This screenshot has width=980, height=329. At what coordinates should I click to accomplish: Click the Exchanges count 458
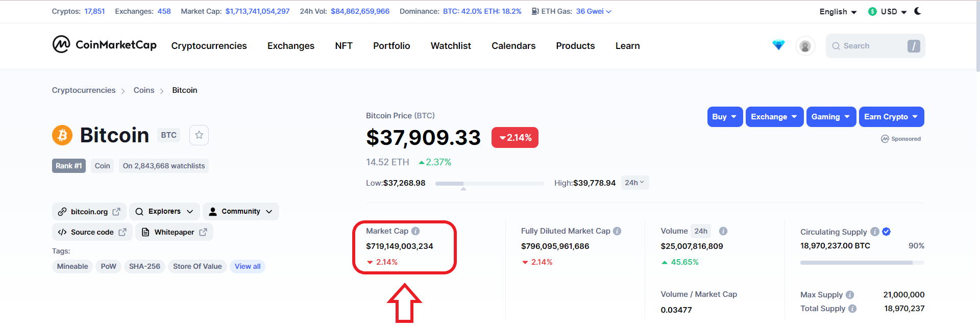tap(164, 11)
